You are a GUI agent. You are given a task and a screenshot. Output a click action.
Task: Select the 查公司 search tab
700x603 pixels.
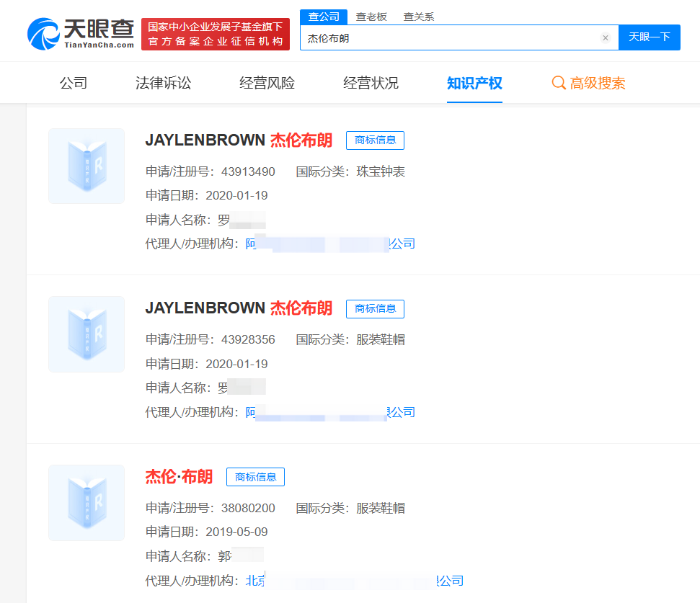324,17
